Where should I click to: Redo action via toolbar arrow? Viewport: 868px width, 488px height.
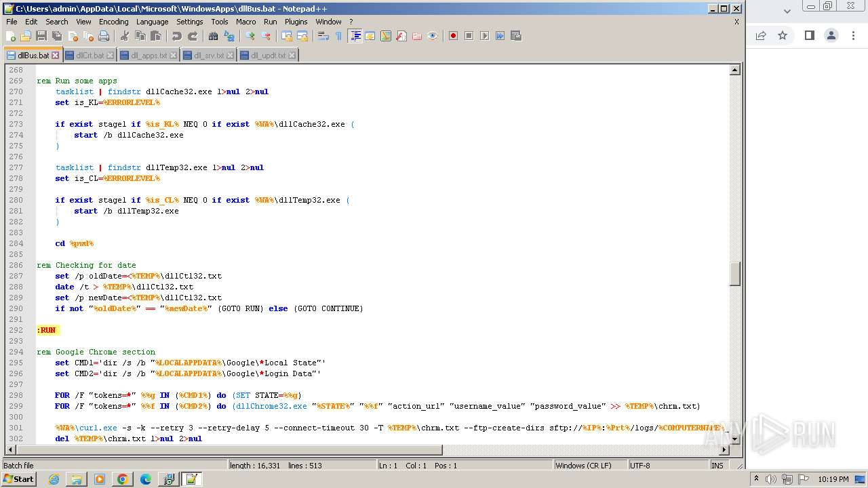coord(193,36)
